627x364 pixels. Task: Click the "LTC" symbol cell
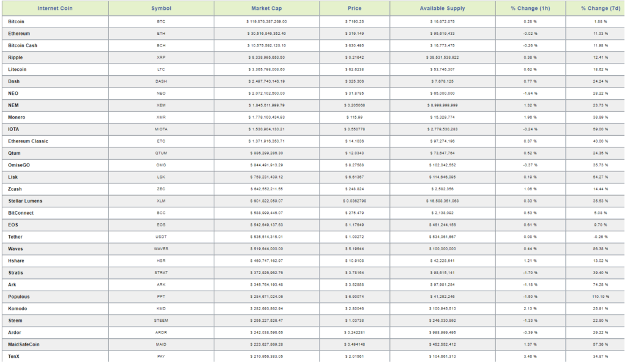[x=161, y=70]
